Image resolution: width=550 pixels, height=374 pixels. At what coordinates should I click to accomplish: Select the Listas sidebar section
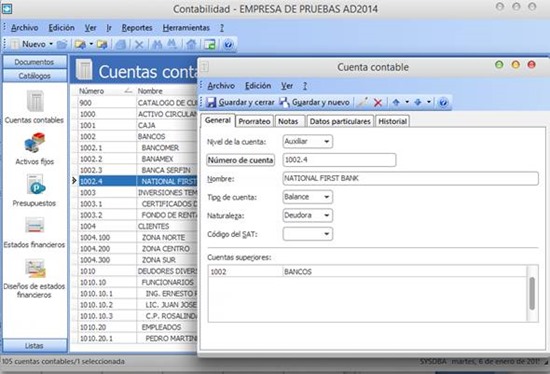(34, 346)
